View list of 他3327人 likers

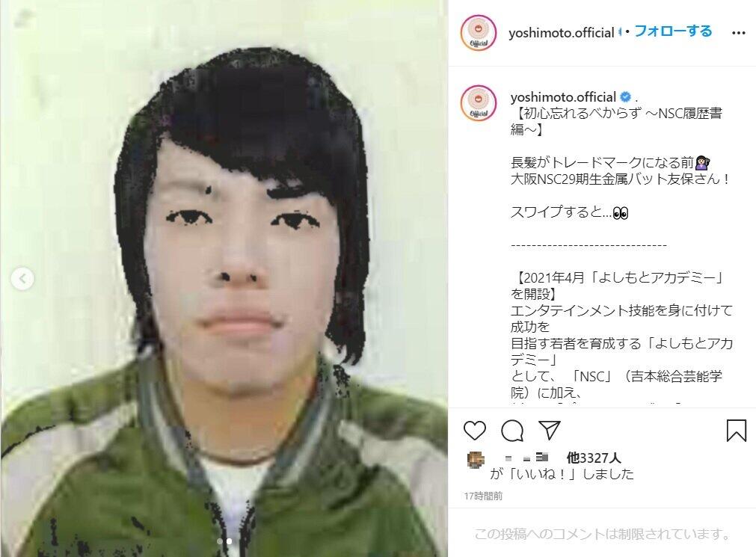coord(594,458)
